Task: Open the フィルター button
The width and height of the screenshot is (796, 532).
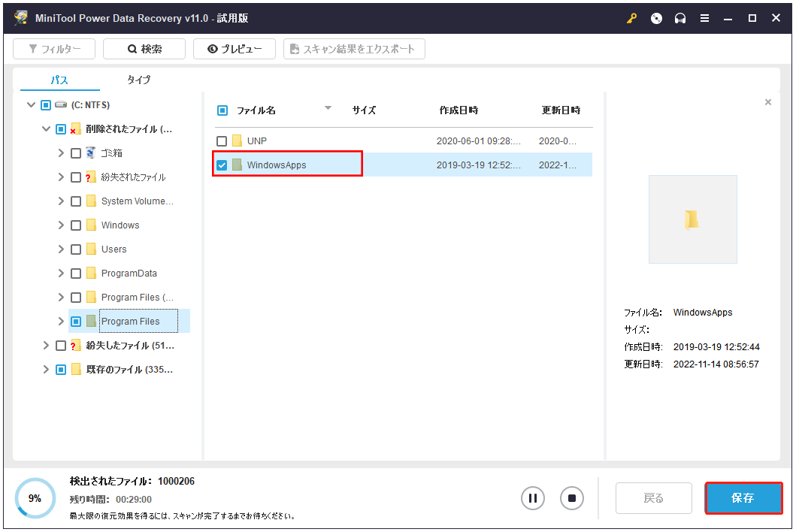Action: 54,49
